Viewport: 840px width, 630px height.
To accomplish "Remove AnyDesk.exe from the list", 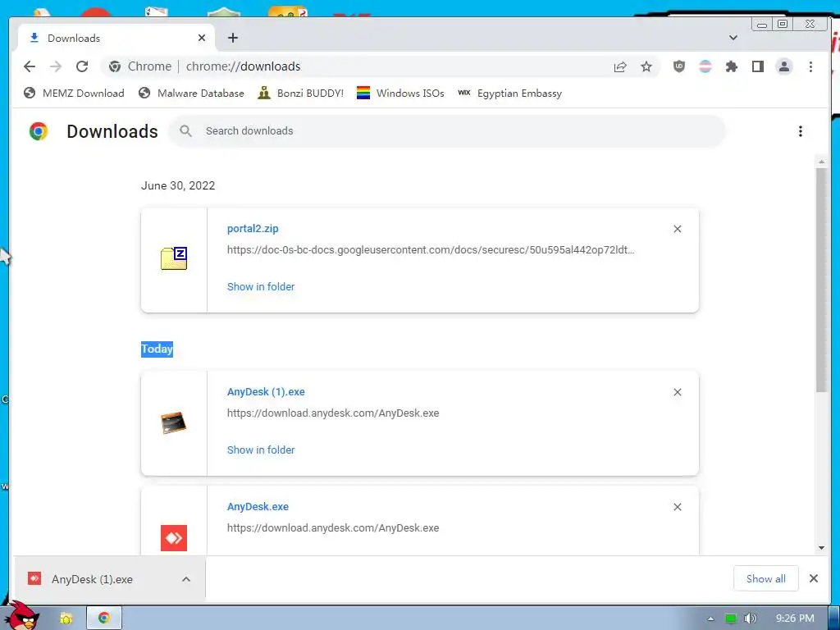I will coord(677,507).
